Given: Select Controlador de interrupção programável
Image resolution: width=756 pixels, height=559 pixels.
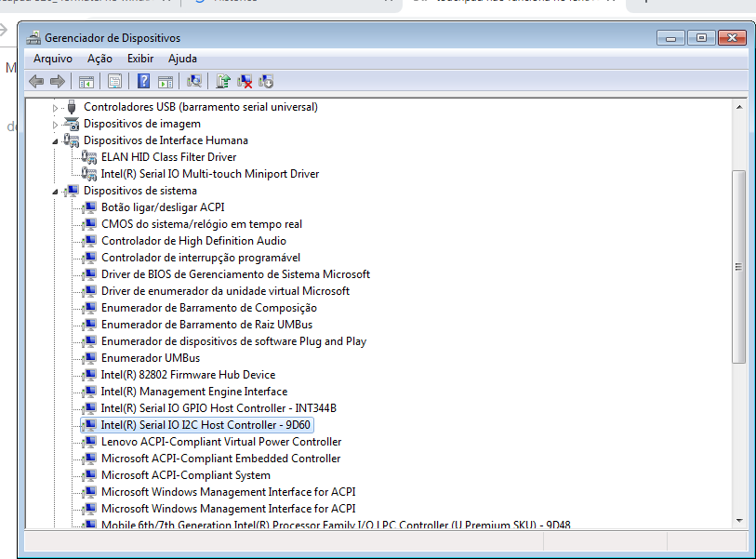Looking at the screenshot, I should (x=201, y=258).
